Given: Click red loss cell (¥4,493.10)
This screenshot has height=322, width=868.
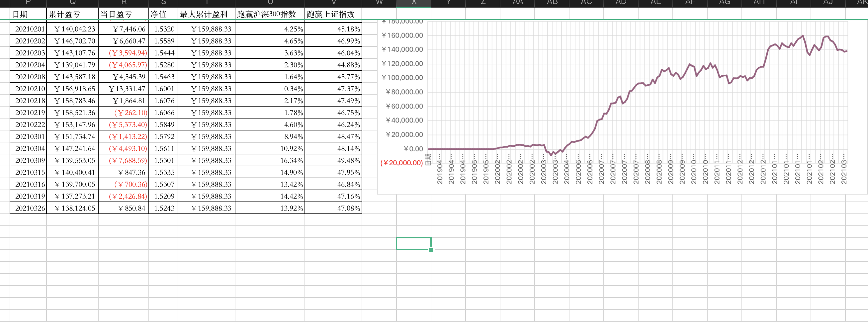Looking at the screenshot, I should pos(124,148).
